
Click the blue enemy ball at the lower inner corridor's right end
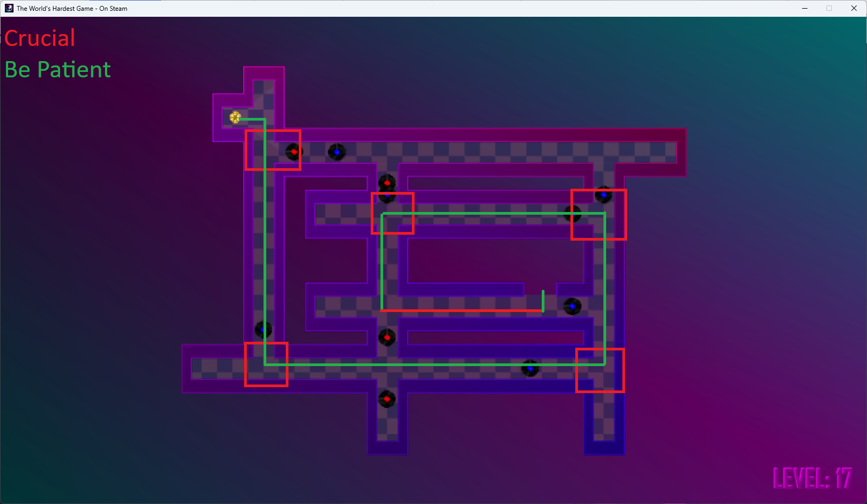(x=573, y=307)
